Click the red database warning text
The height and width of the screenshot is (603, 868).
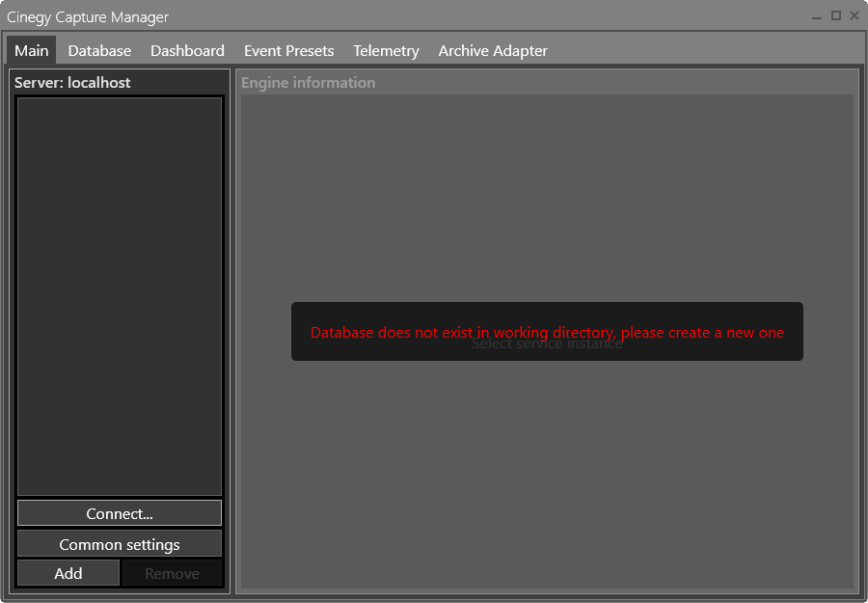tap(546, 332)
